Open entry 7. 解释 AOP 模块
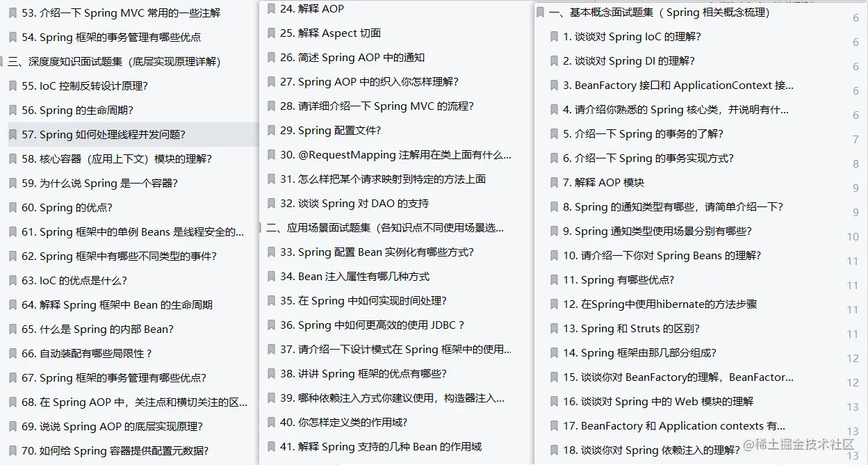This screenshot has width=868, height=465. [x=603, y=183]
